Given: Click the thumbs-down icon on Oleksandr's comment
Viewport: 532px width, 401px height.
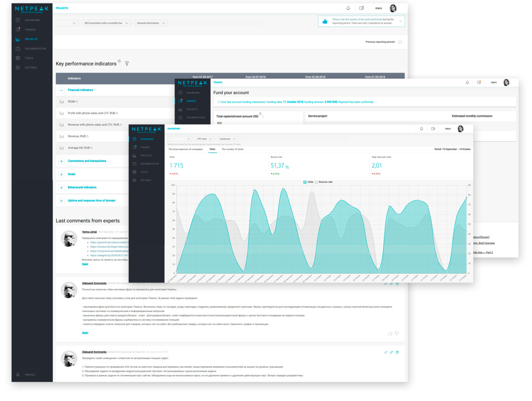Looking at the screenshot, I should (397, 334).
